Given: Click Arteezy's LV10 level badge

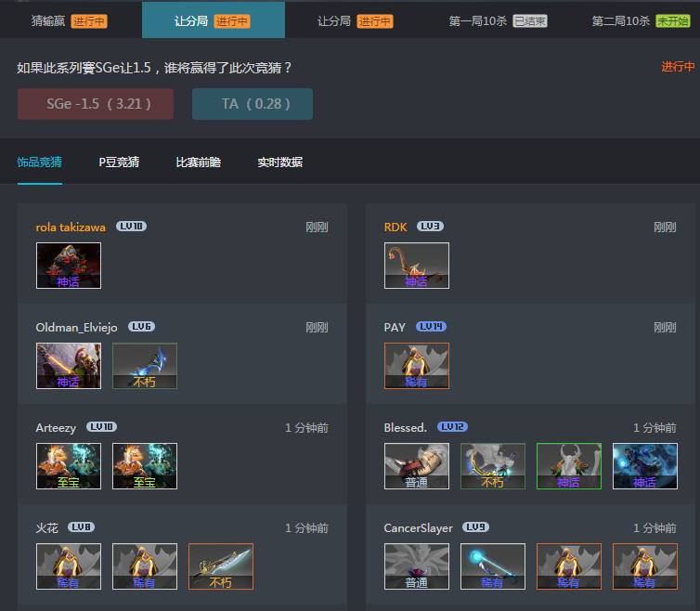Looking at the screenshot, I should point(101,426).
